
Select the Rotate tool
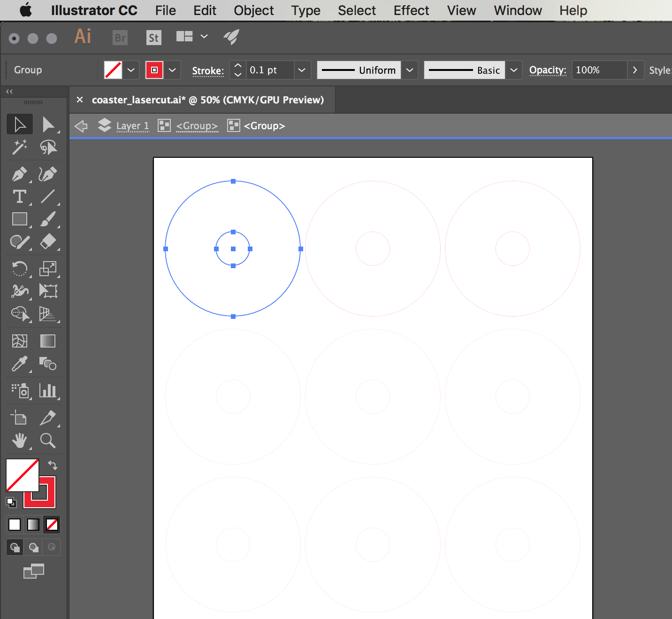[20, 269]
